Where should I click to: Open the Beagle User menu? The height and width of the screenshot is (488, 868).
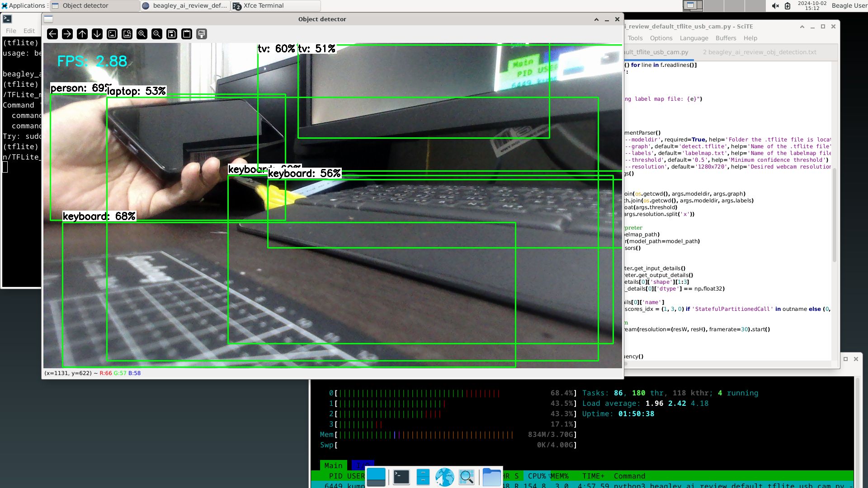click(x=849, y=5)
